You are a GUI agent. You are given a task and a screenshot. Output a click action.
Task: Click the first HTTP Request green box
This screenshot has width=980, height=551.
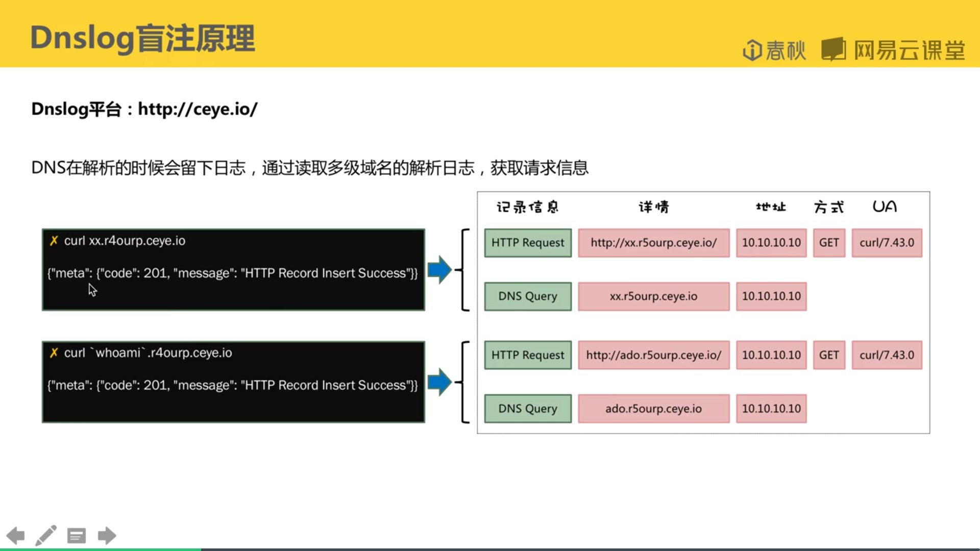click(528, 243)
